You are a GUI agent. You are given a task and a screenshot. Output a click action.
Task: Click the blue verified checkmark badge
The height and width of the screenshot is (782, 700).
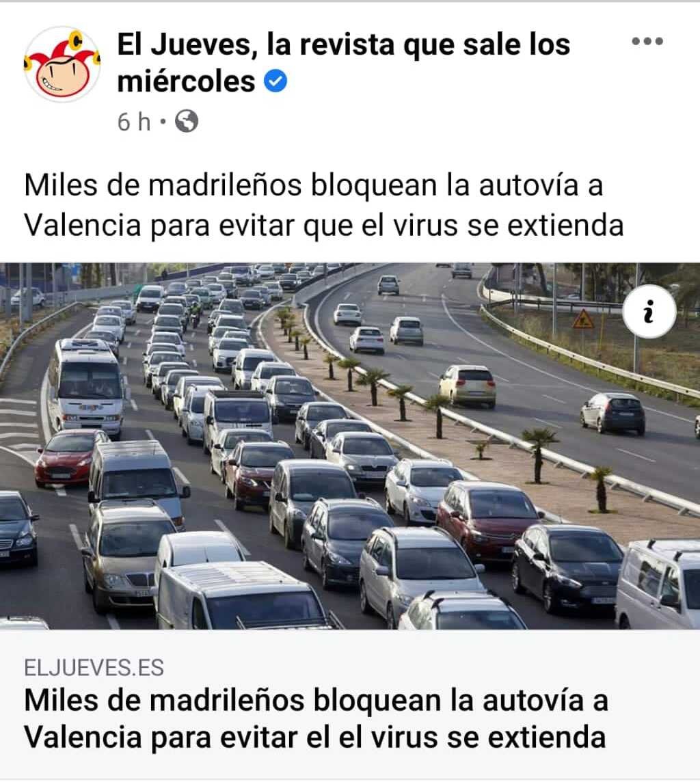[275, 81]
